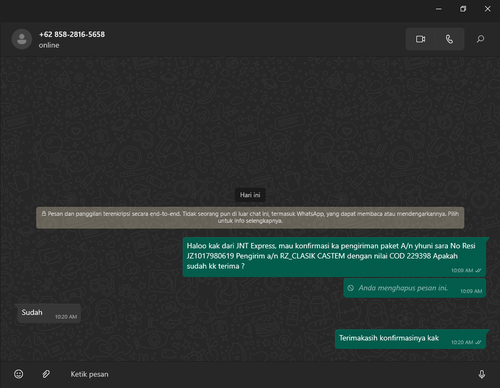Image resolution: width=500 pixels, height=388 pixels.
Task: Click the 10:20 AM timestamp on 'Sudah'
Action: (66, 317)
